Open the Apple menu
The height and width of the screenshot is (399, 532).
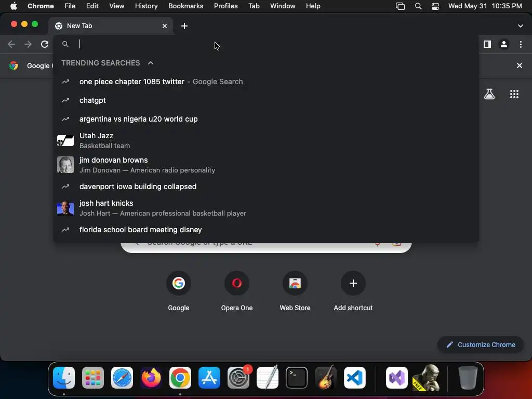tap(14, 6)
